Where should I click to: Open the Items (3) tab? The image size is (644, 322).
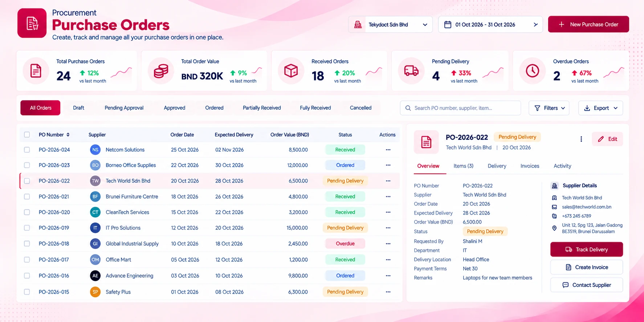coord(463,166)
